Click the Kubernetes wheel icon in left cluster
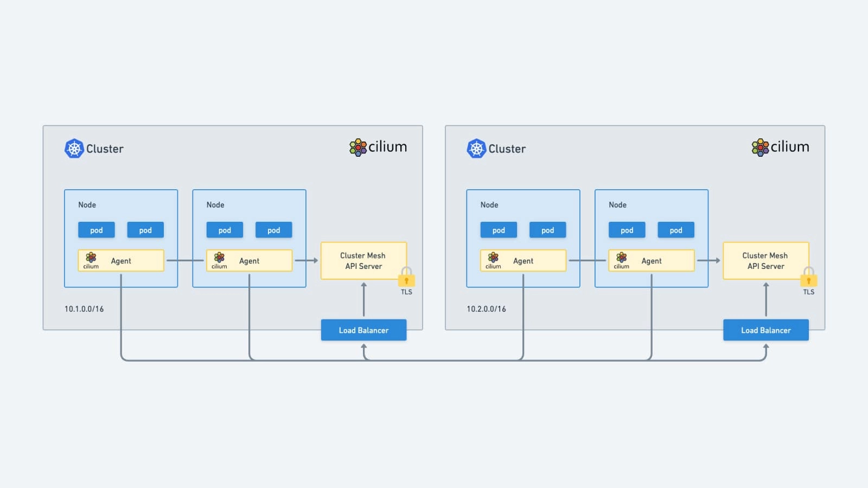The width and height of the screenshot is (868, 488). click(74, 149)
